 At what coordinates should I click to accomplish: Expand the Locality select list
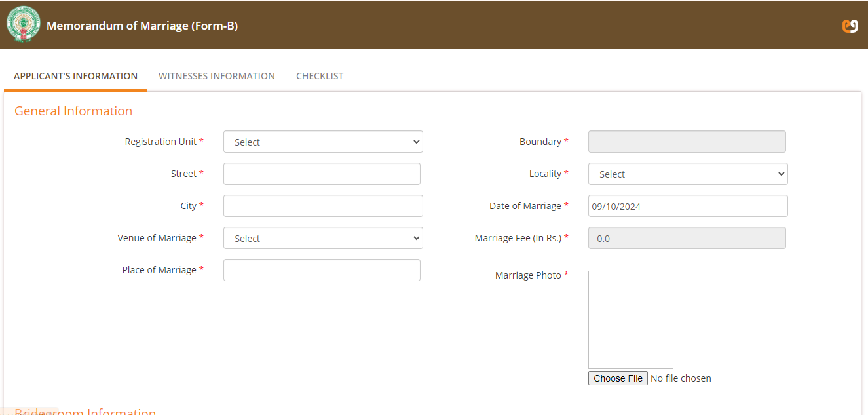tap(688, 174)
